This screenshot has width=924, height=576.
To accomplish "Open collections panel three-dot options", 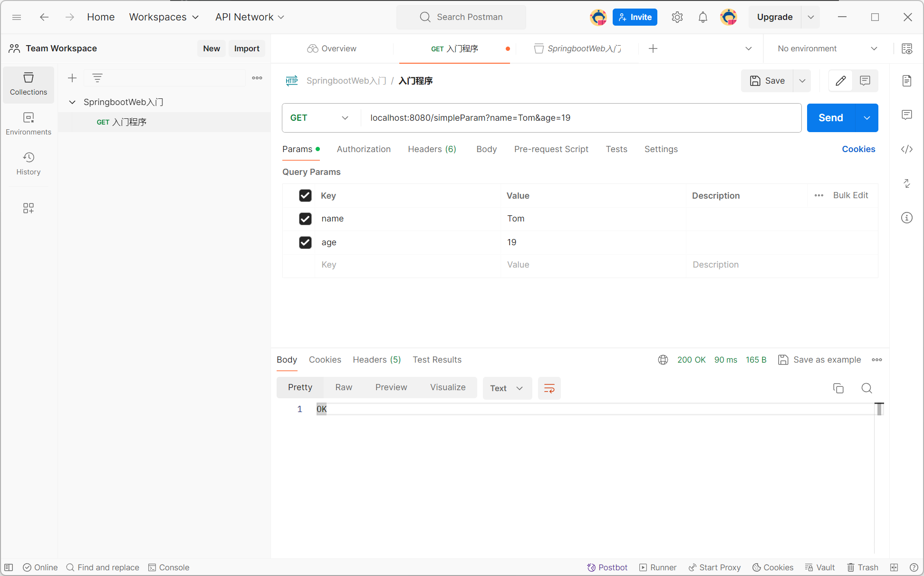I will [x=257, y=78].
